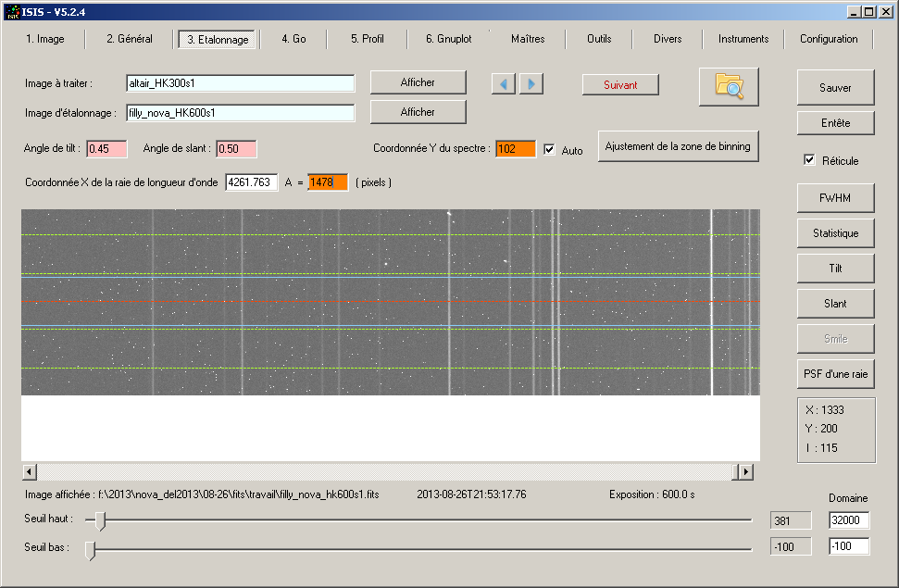Click the left blue arrow button
Image resolution: width=899 pixels, height=588 pixels.
pos(503,84)
